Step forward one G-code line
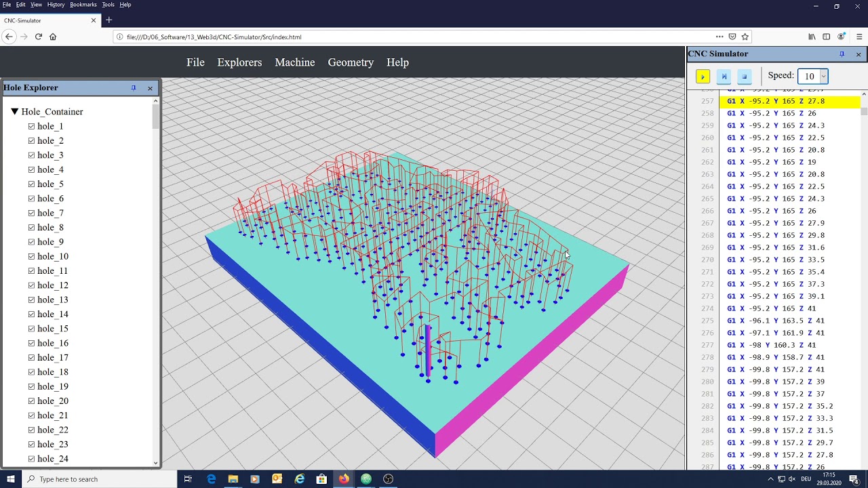This screenshot has width=868, height=488. [724, 77]
